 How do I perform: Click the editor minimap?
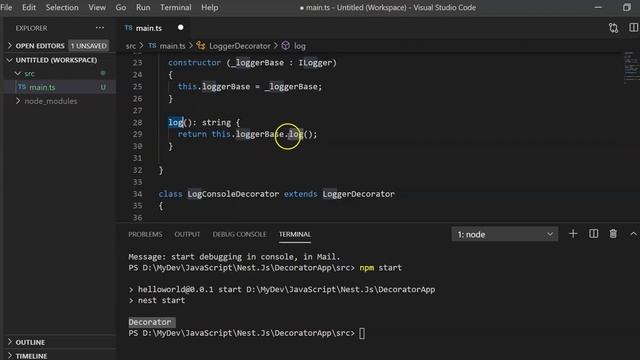click(x=631, y=69)
